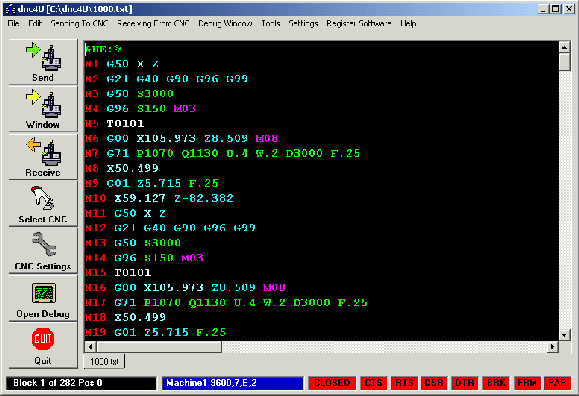Click the CLOSED port status button
Image resolution: width=579 pixels, height=396 pixels.
click(332, 383)
